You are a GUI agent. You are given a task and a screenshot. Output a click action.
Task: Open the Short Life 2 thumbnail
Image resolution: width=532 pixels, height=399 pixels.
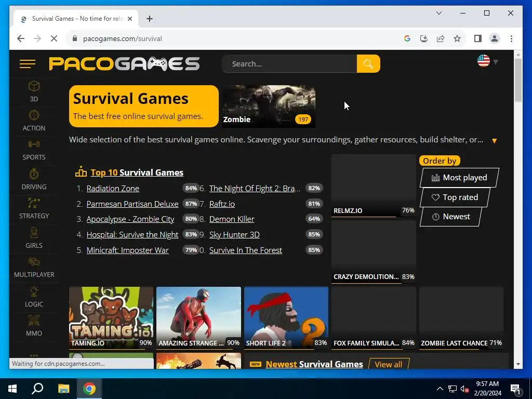(286, 317)
